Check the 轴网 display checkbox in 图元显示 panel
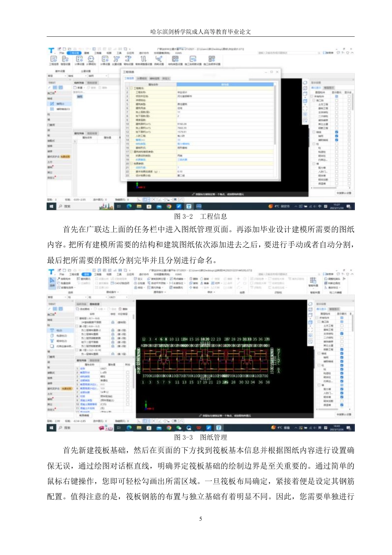 [342, 358]
